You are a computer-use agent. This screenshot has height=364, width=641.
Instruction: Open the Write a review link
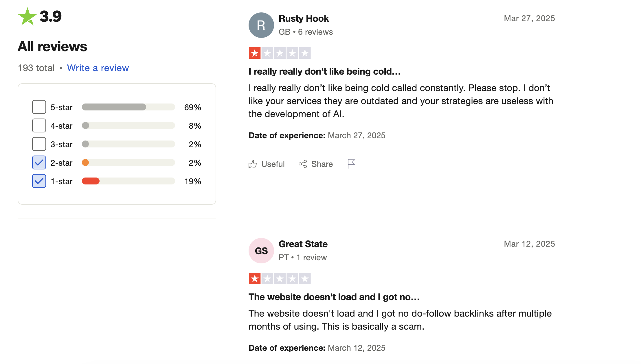tap(98, 68)
